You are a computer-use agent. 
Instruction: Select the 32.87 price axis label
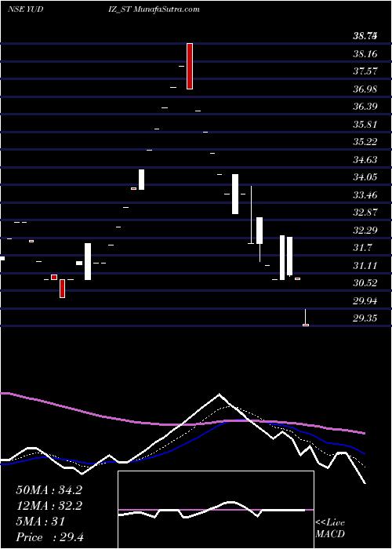click(365, 213)
